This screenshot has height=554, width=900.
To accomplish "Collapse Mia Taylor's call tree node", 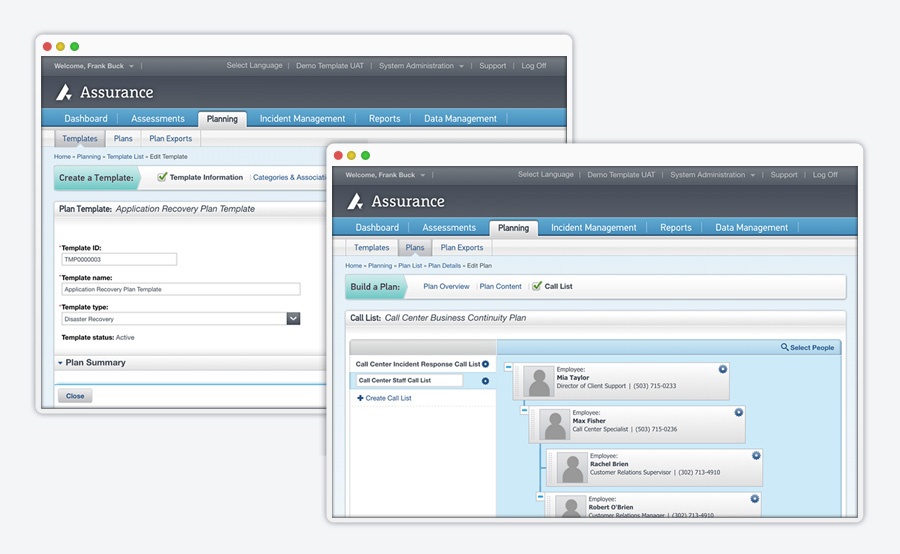I will 508,367.
